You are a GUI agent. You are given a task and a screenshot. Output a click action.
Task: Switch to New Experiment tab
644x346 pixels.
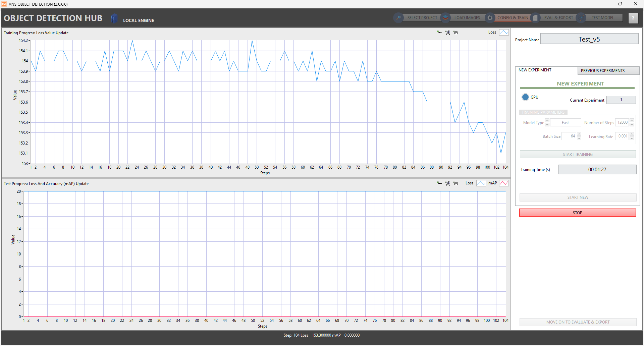coord(546,70)
